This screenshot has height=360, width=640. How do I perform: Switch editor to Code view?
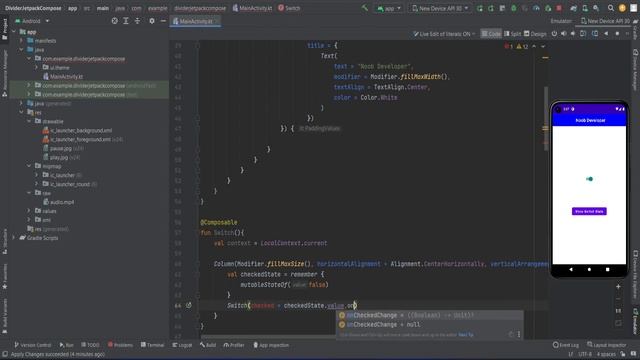click(x=491, y=34)
